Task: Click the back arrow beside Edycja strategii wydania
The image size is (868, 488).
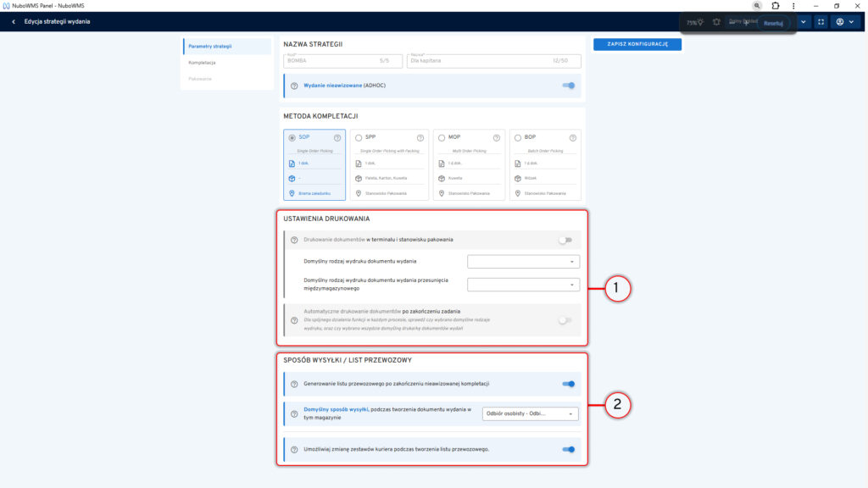Action: 14,21
